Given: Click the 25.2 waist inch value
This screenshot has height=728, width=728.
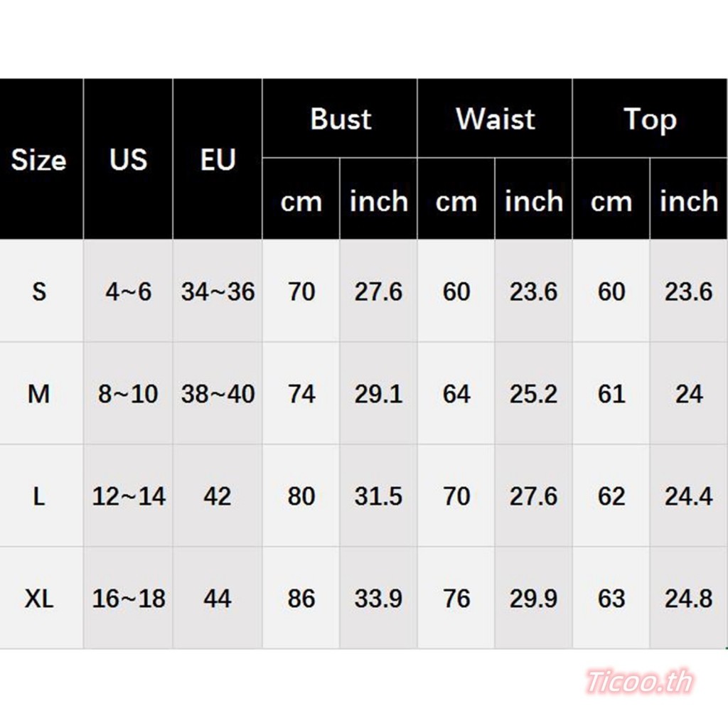Looking at the screenshot, I should tap(533, 394).
